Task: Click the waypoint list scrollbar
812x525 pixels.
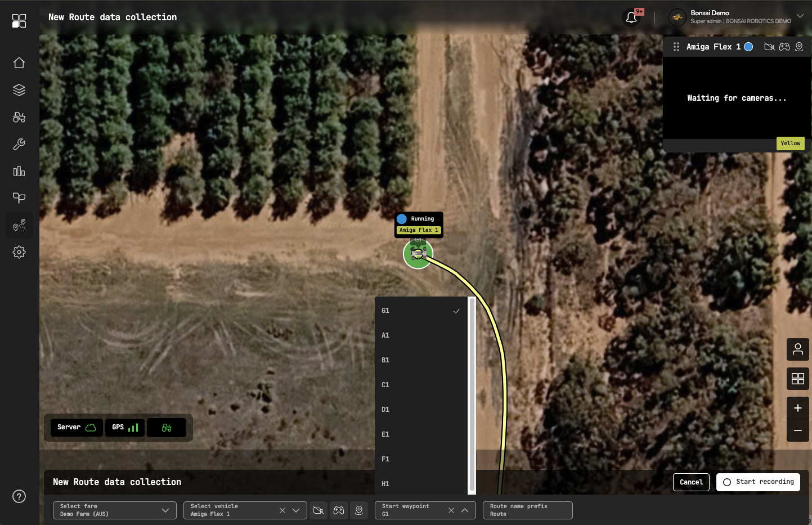Action: [472, 395]
